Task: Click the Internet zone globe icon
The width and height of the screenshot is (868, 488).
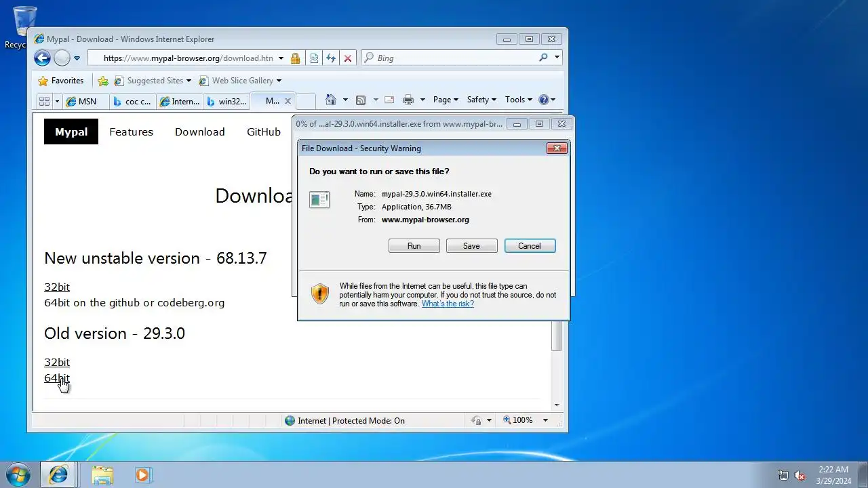Action: tap(290, 420)
